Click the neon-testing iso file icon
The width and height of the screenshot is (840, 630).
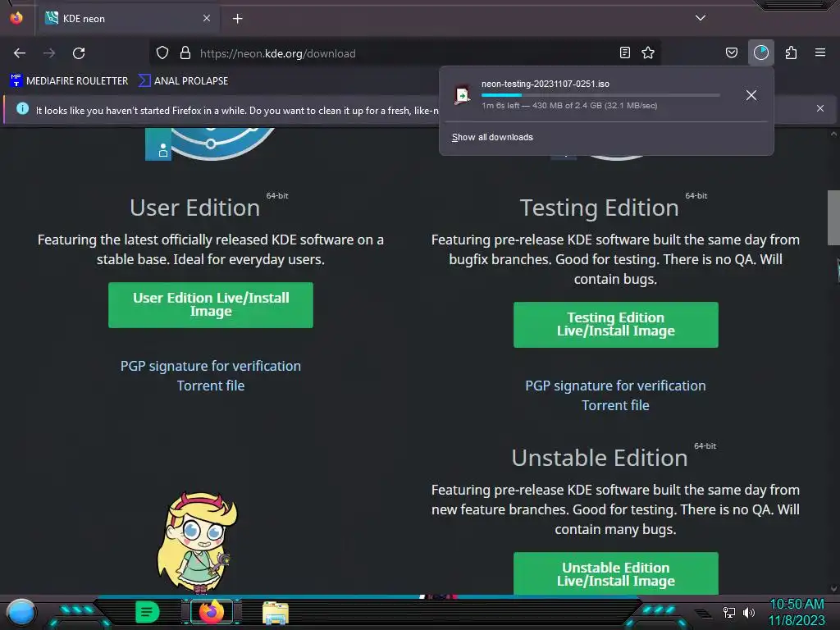(x=462, y=95)
